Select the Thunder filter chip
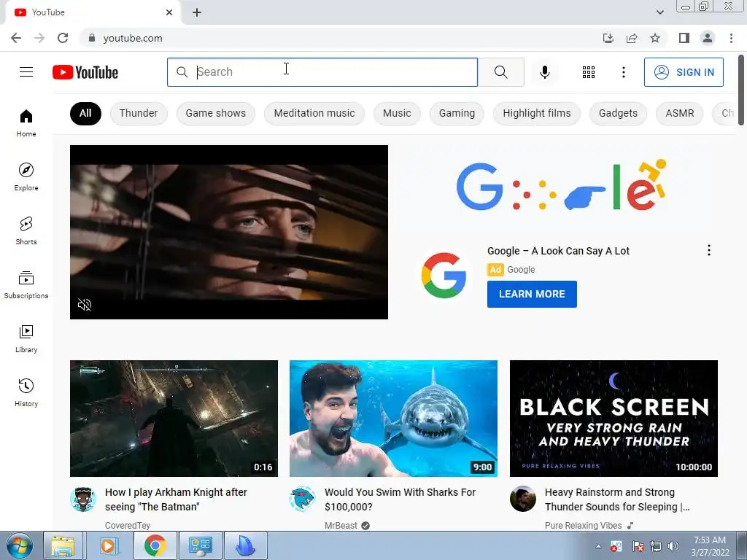Image resolution: width=747 pixels, height=560 pixels. click(x=139, y=113)
